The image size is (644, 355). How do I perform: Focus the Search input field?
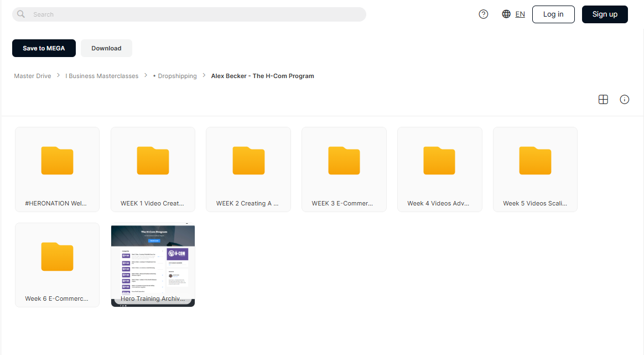pyautogui.click(x=189, y=14)
